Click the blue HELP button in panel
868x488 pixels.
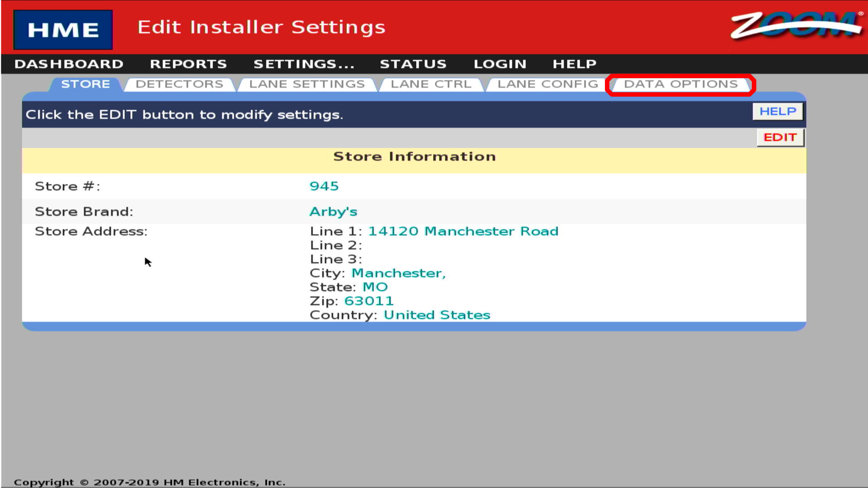(777, 111)
